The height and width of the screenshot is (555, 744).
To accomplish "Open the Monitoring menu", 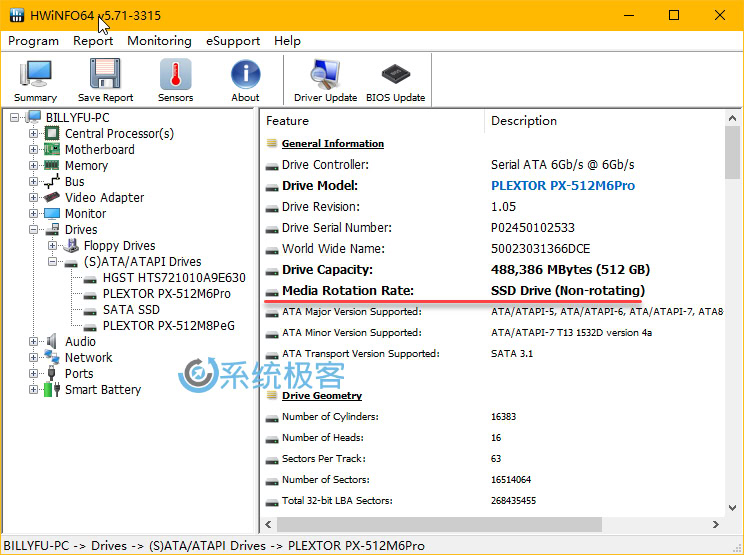I will [x=159, y=41].
